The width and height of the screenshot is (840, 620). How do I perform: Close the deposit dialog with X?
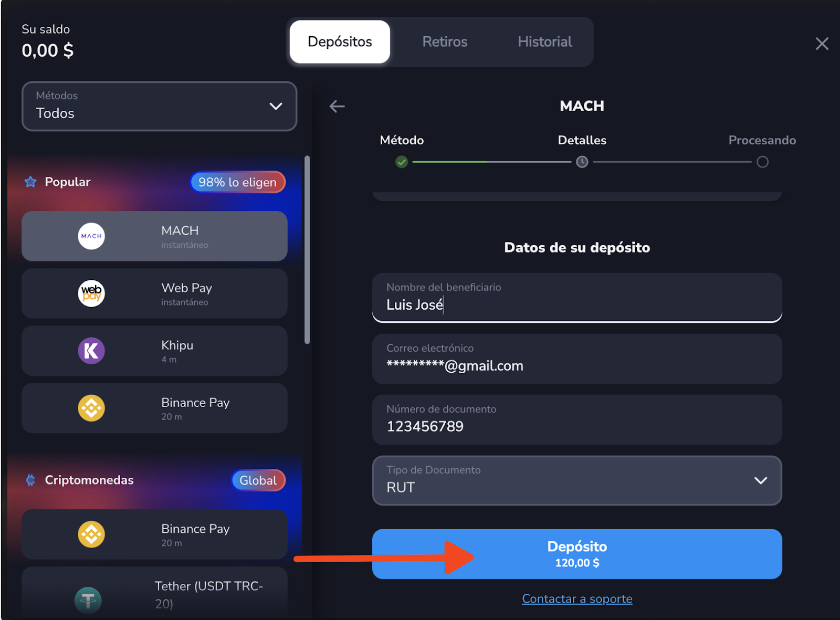(x=822, y=44)
